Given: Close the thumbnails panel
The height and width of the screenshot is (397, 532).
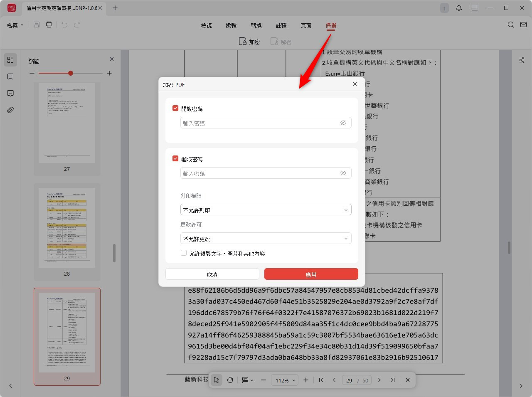Looking at the screenshot, I should 112,59.
